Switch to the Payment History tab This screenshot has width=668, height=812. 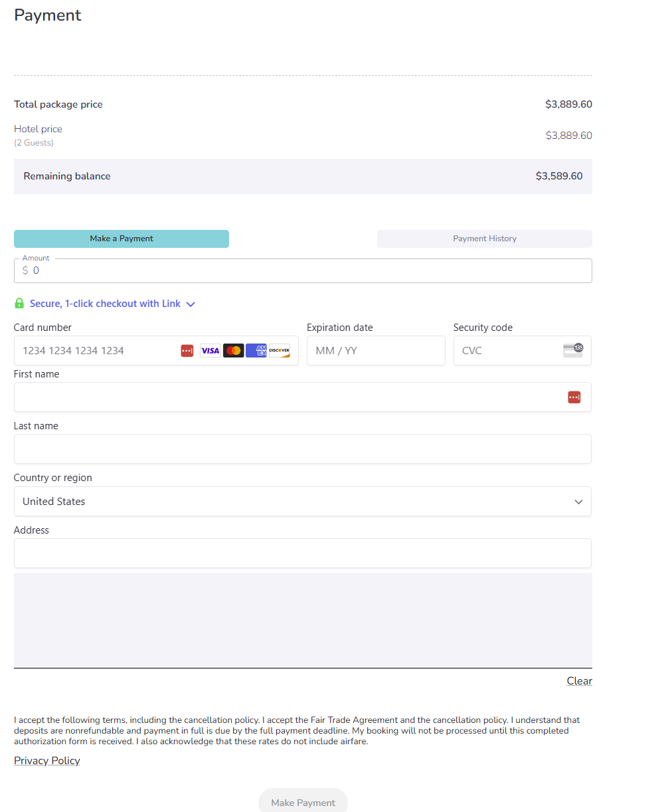[x=484, y=239]
